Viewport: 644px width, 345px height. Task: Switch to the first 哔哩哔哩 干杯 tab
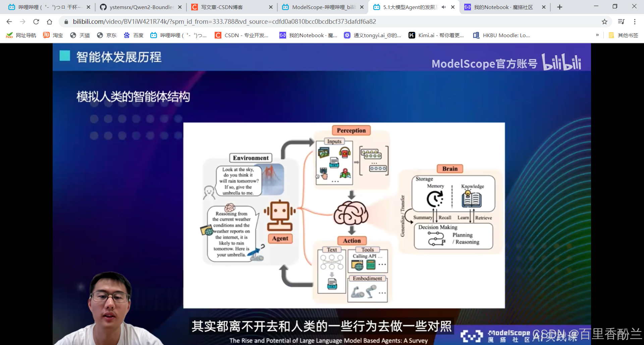tap(49, 7)
